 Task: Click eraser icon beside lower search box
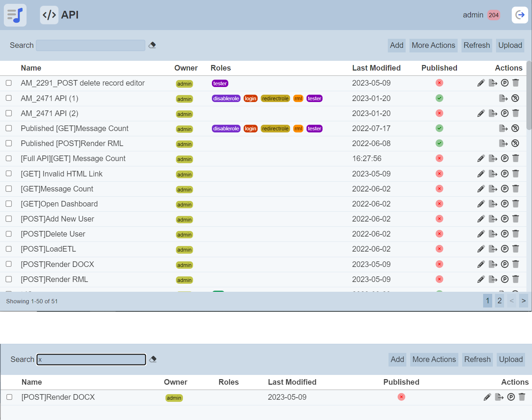(x=153, y=359)
